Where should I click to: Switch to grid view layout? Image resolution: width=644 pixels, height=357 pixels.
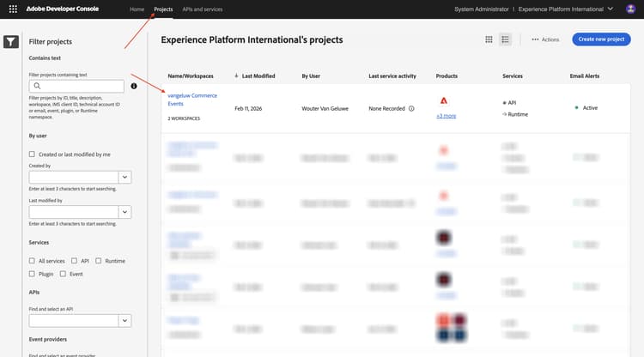click(489, 39)
